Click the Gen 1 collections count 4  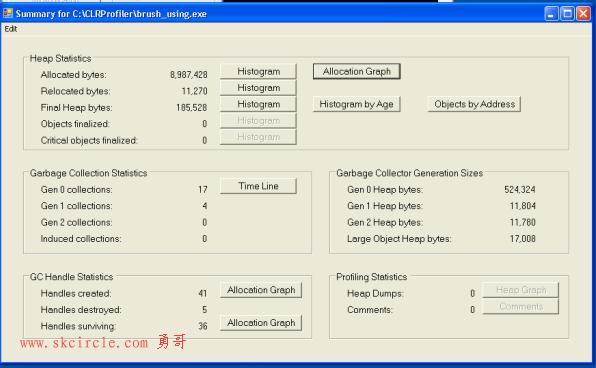tap(204, 206)
